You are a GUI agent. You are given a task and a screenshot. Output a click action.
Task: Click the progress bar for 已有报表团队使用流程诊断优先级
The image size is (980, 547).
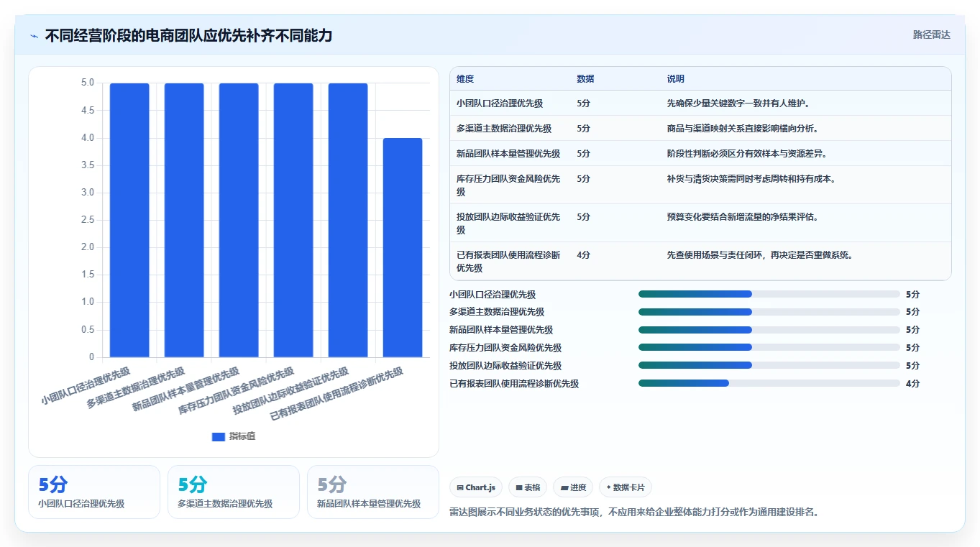(769, 383)
